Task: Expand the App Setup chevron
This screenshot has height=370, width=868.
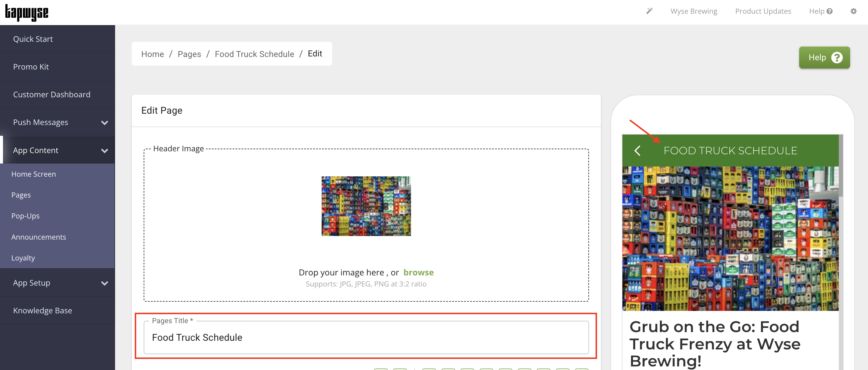Action: click(x=105, y=283)
